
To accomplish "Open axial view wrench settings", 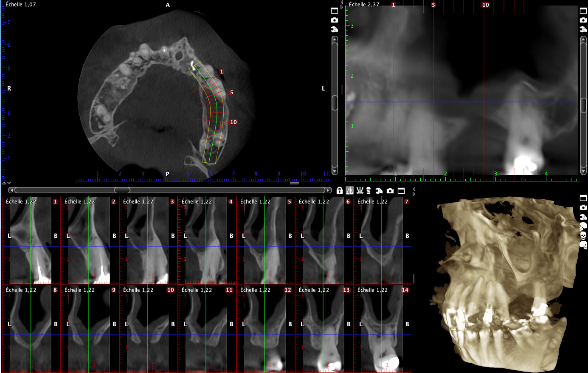I will click(335, 29).
